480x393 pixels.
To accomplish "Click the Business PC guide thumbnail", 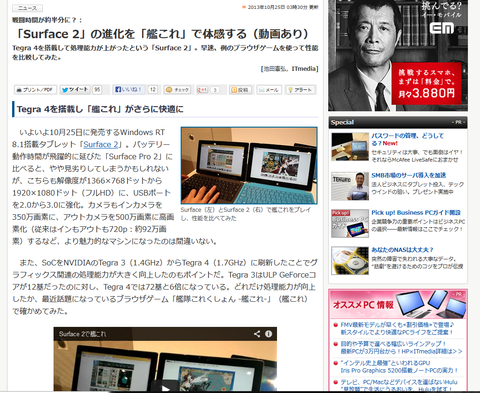I will (x=350, y=223).
